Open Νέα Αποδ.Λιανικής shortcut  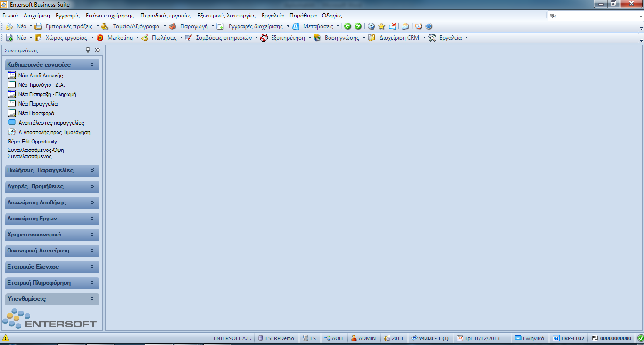point(35,76)
